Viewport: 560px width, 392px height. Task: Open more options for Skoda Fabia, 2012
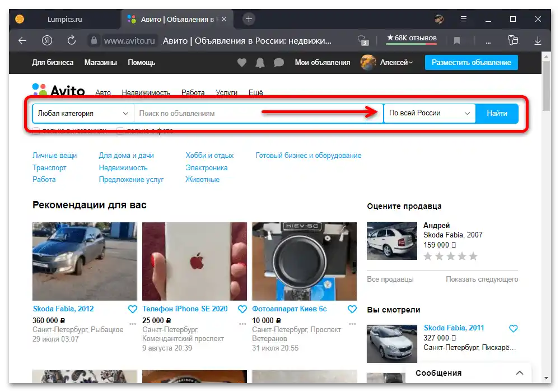coord(133,324)
